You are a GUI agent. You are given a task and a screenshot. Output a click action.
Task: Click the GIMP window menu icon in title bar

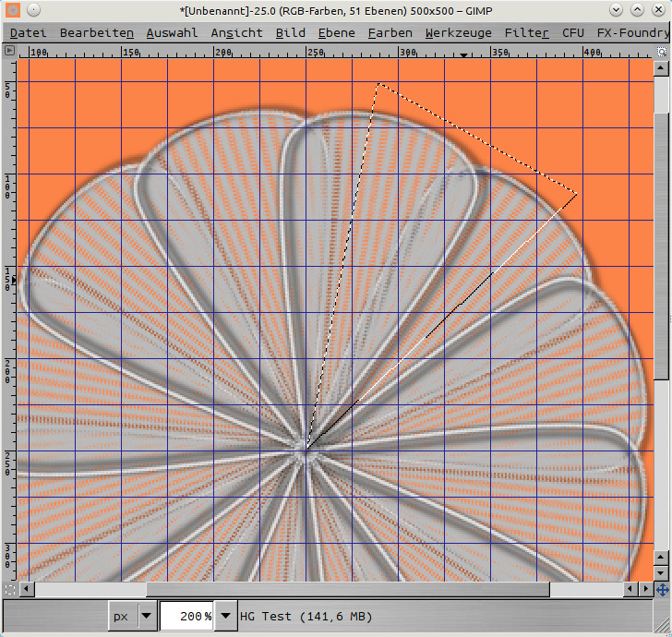tap(12, 10)
